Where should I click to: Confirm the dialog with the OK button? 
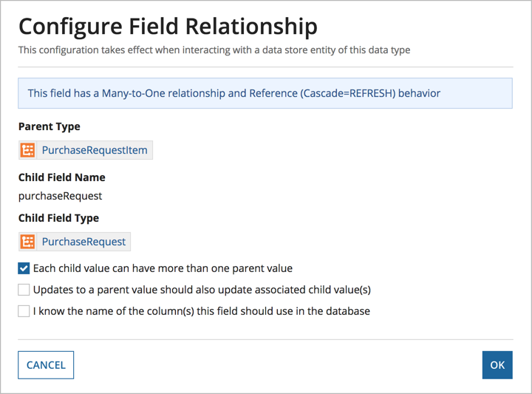pos(497,364)
